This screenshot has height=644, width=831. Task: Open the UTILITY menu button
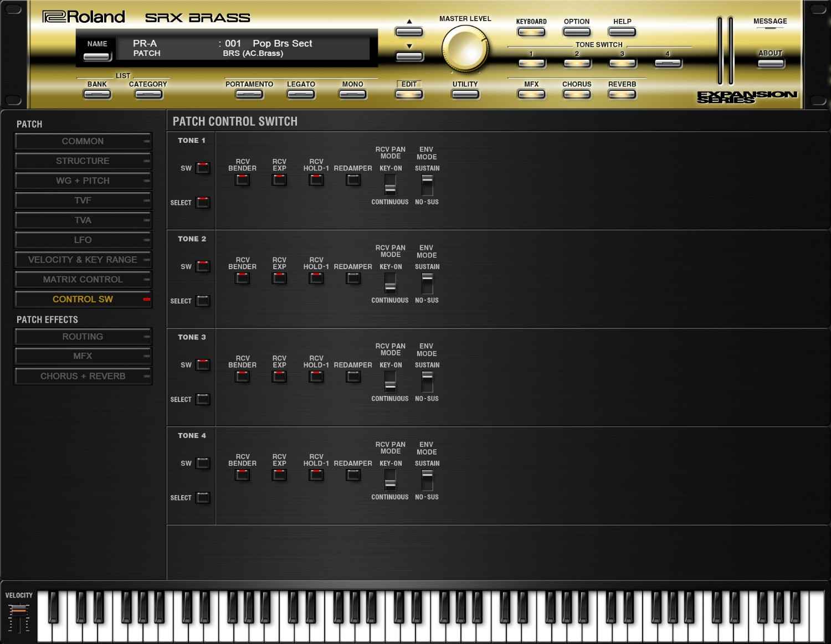(x=465, y=95)
